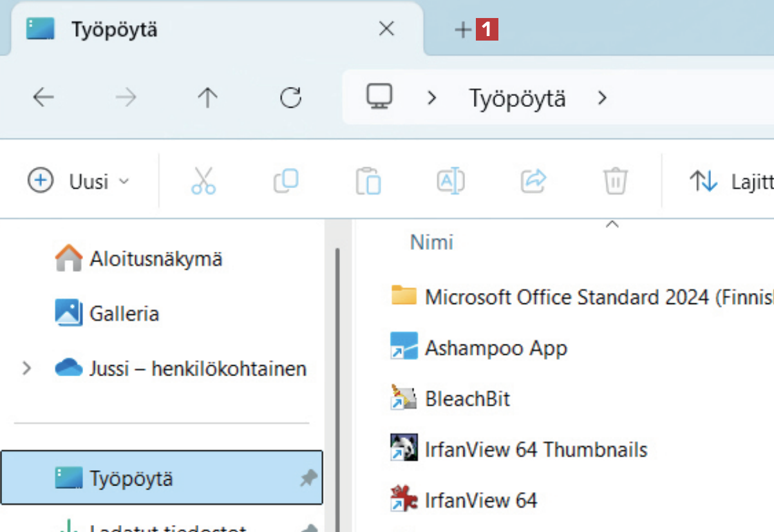
Task: Open Galleria in the sidebar
Action: point(124,314)
